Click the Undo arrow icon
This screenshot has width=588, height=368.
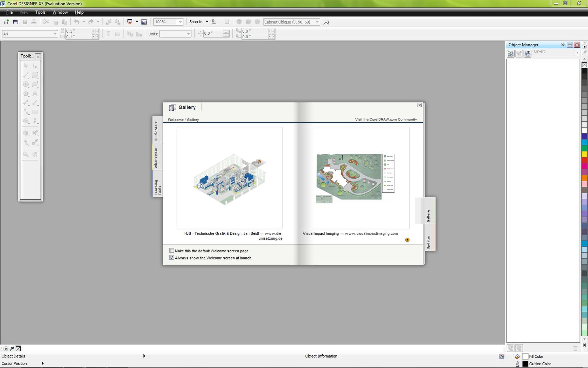[x=77, y=22]
